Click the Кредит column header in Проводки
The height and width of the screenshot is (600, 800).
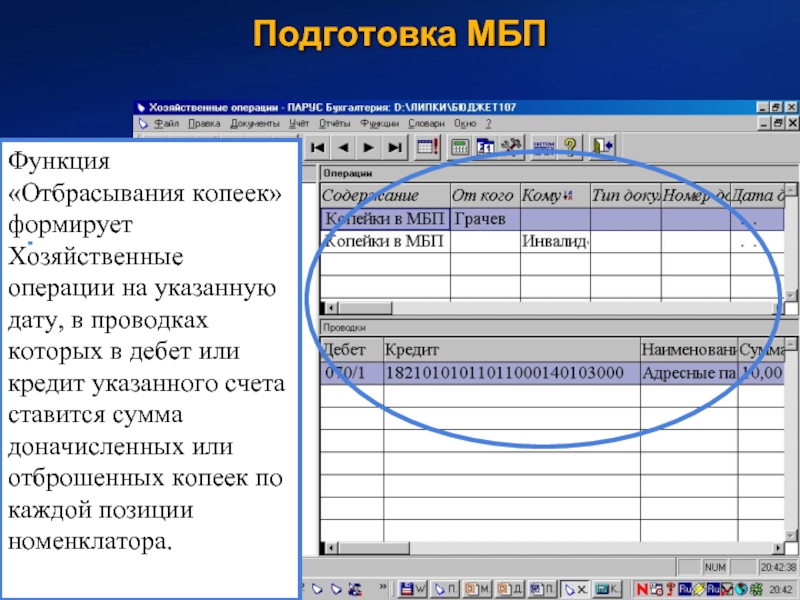(510, 349)
